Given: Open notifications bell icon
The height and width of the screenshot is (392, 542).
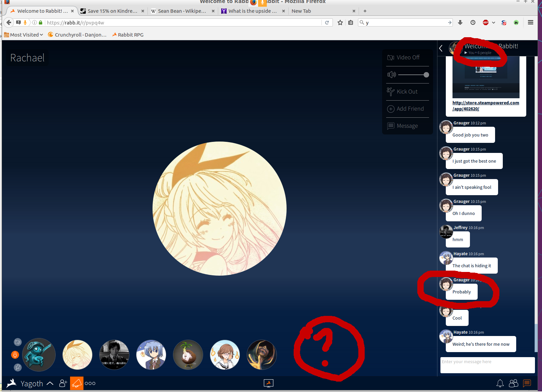Looking at the screenshot, I should coord(500,383).
